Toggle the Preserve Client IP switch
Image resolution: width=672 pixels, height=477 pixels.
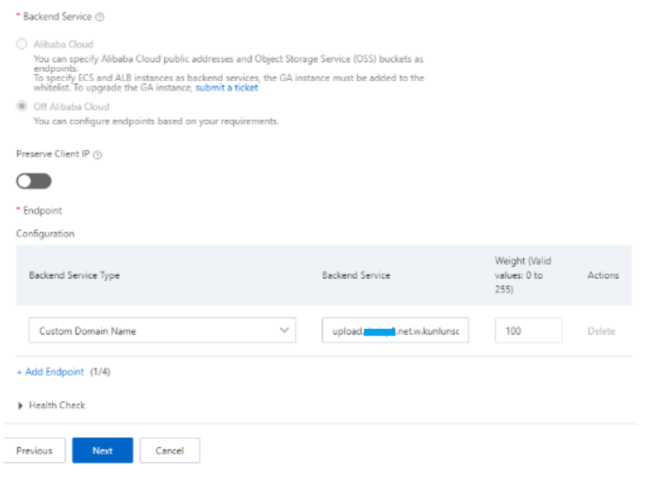point(33,181)
